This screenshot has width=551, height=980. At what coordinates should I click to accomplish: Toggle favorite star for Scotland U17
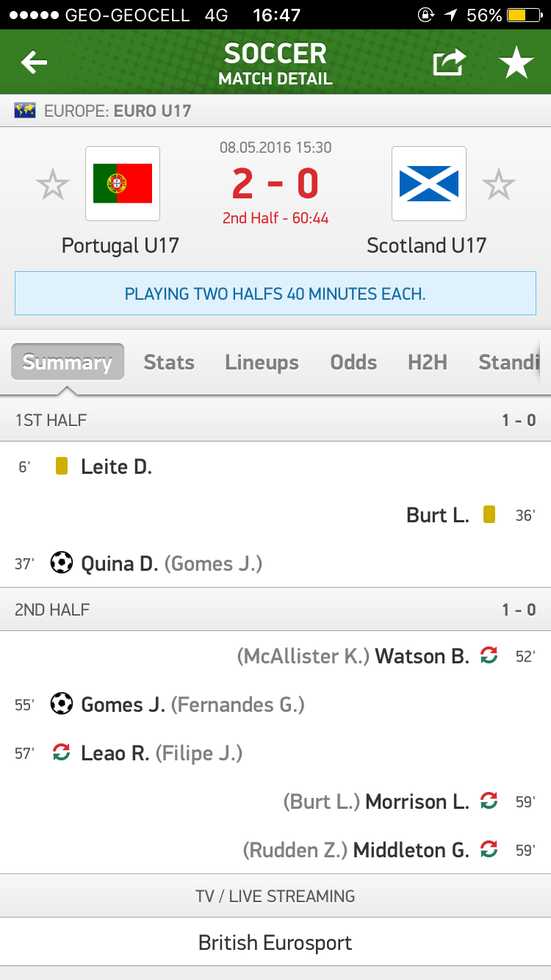(x=499, y=184)
